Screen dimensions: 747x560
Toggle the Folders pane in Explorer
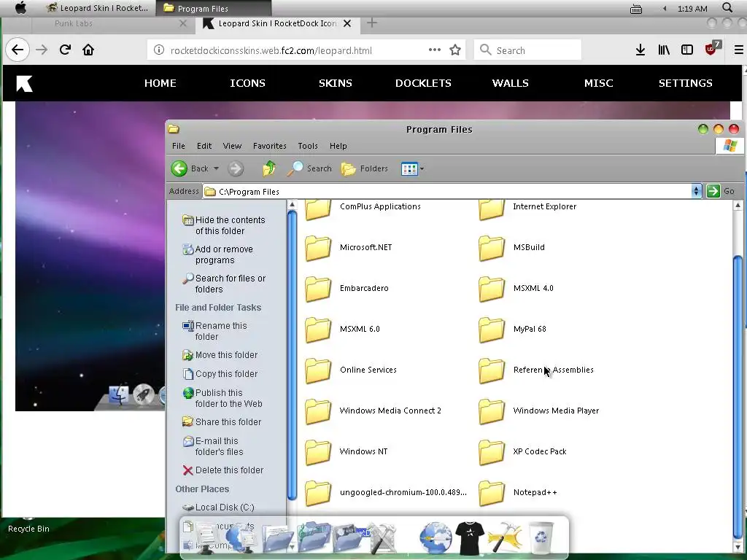coord(365,168)
